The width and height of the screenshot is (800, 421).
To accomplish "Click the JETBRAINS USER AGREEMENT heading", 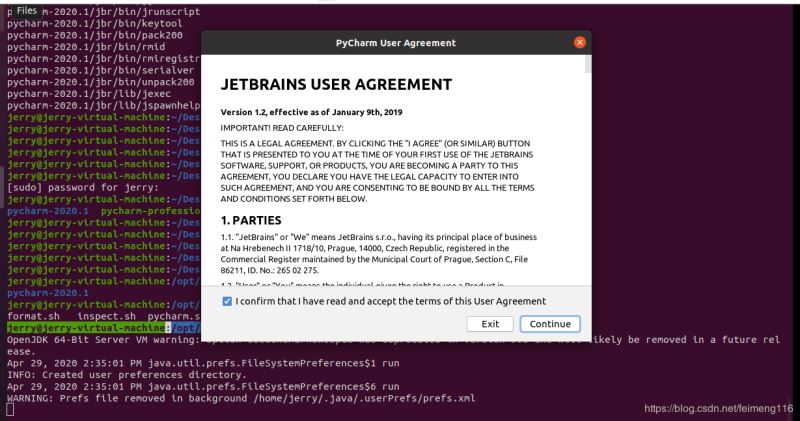I will tap(336, 85).
